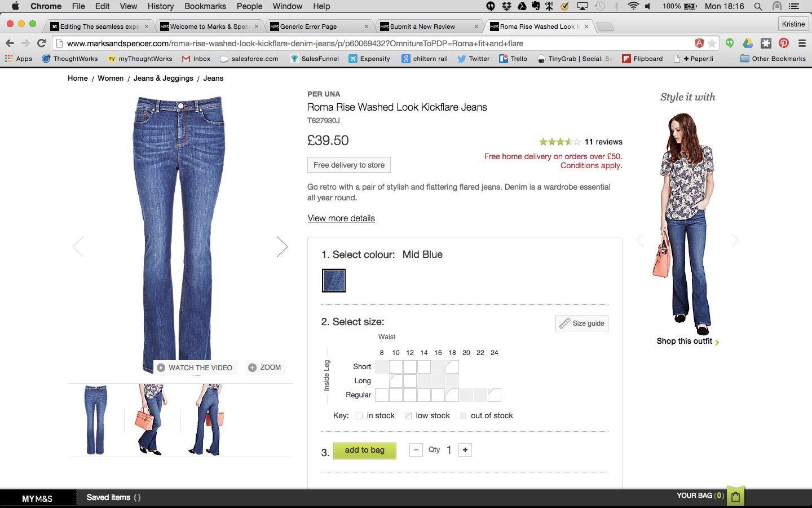The image size is (812, 508).
Task: Select Short leg waist 10 size
Action: point(396,367)
